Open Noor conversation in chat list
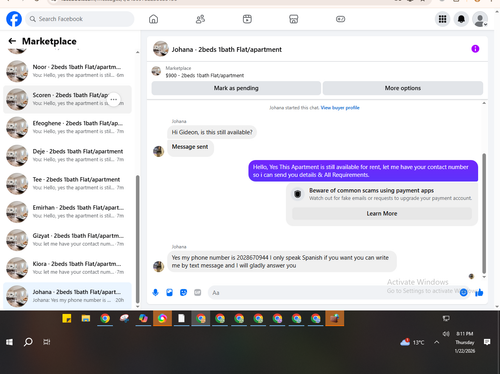 pyautogui.click(x=67, y=71)
